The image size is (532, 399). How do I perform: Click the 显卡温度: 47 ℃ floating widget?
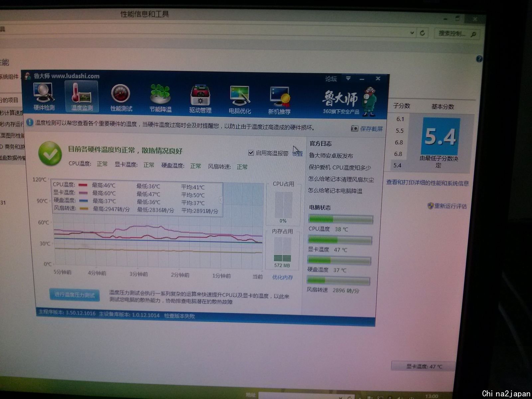tap(423, 366)
